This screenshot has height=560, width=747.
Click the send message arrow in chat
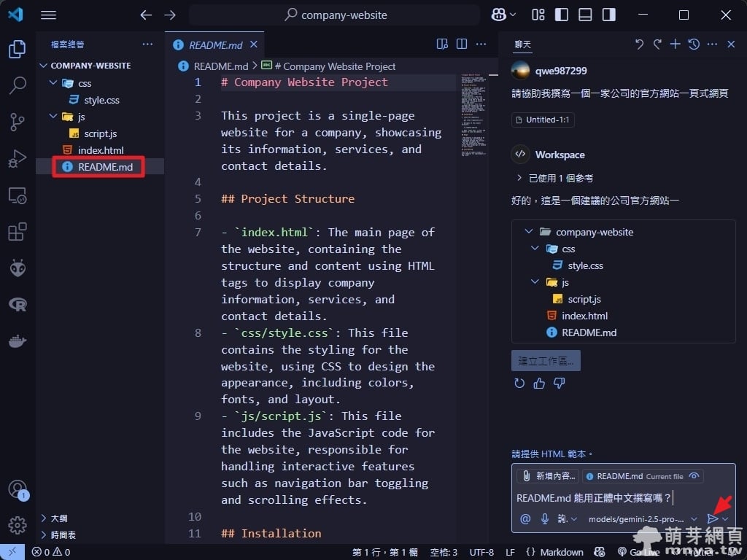[713, 518]
